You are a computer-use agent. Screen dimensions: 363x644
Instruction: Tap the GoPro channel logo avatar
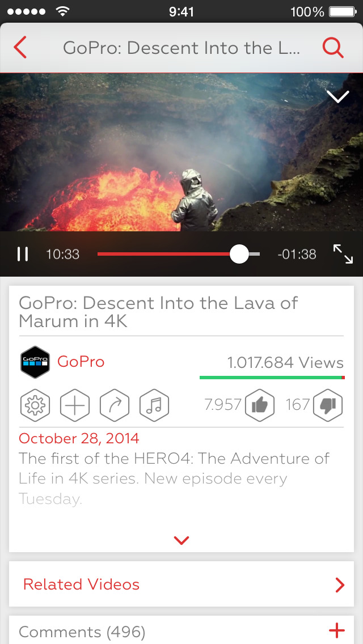[x=35, y=362]
